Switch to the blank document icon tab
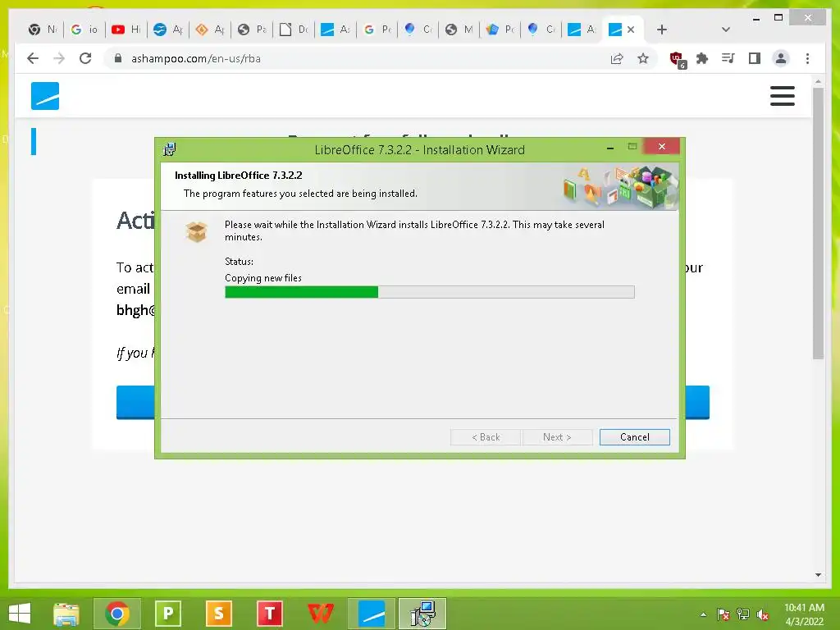 pos(294,30)
